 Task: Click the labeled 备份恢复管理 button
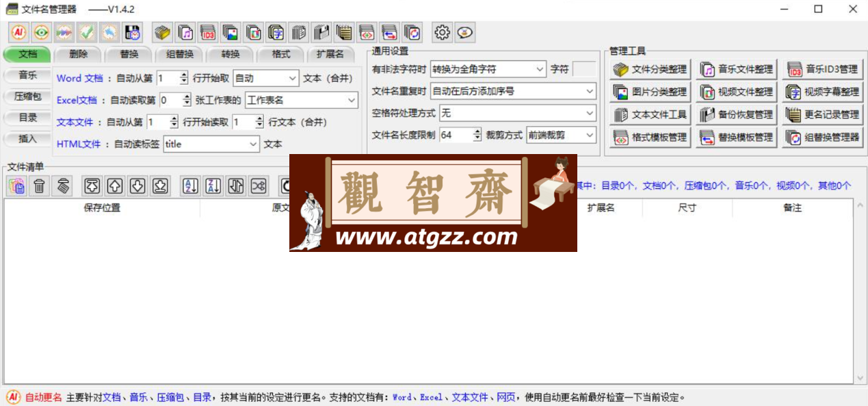(736, 114)
